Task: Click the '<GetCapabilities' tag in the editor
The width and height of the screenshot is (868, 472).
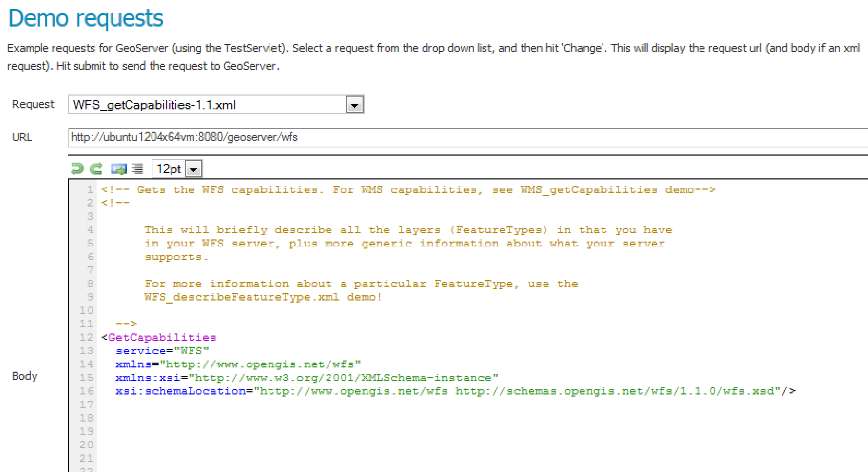Action: [x=159, y=337]
